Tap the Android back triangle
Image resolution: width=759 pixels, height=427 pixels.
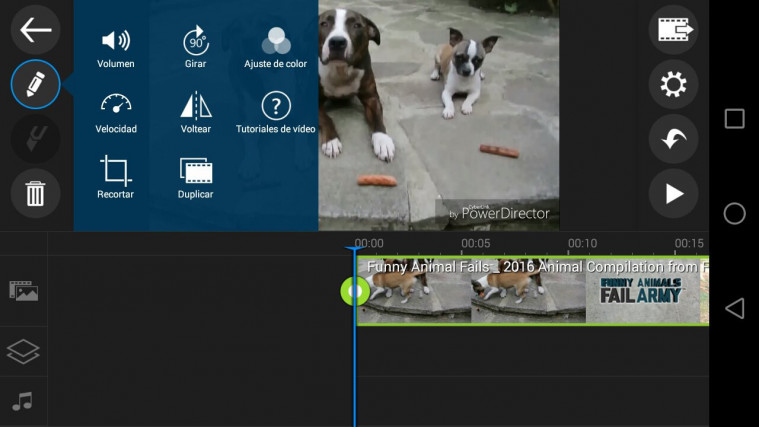click(734, 308)
